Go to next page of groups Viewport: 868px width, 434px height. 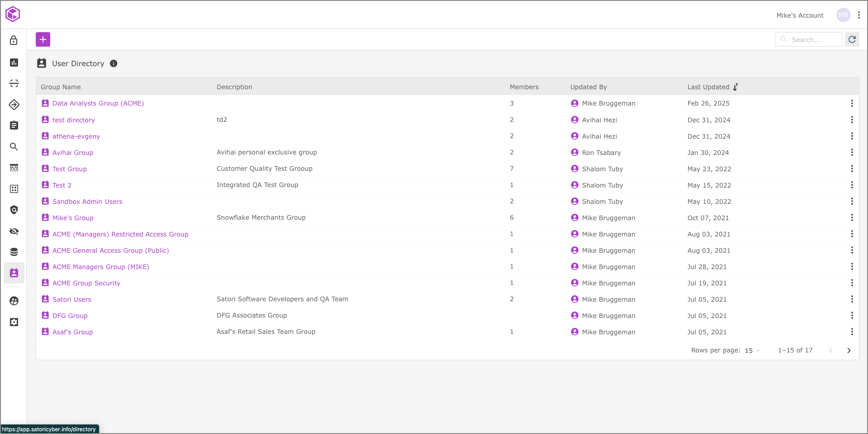tap(849, 351)
